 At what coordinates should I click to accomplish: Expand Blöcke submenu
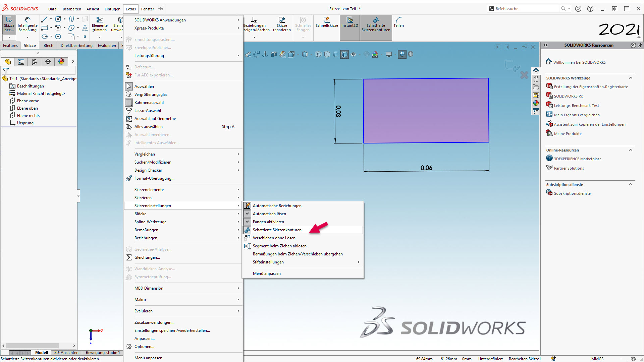coord(183,214)
